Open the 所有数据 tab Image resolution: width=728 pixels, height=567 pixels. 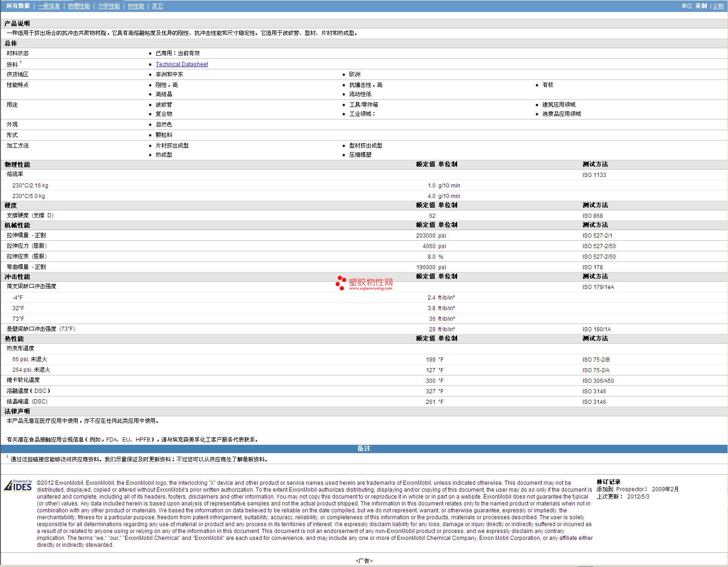tap(18, 6)
